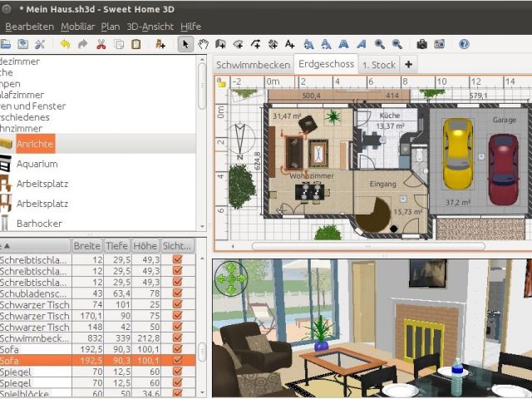The image size is (532, 399).
Task: Click the scissors cut icon
Action: click(x=101, y=44)
